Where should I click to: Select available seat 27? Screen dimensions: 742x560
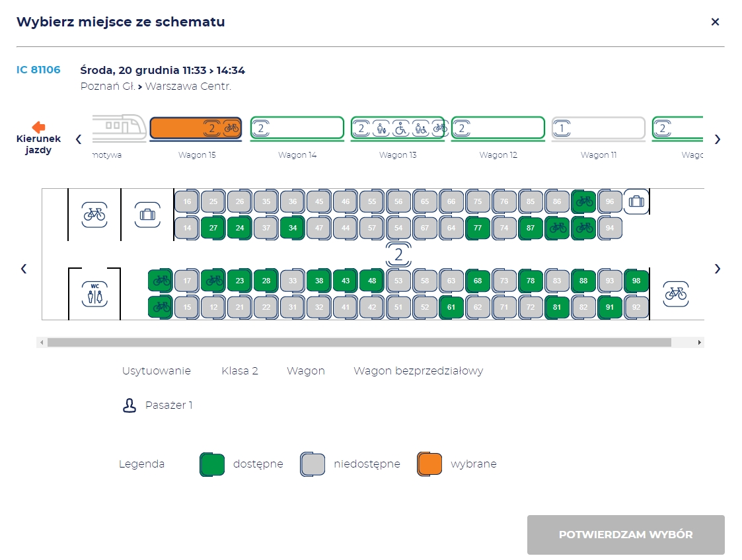coord(213,228)
